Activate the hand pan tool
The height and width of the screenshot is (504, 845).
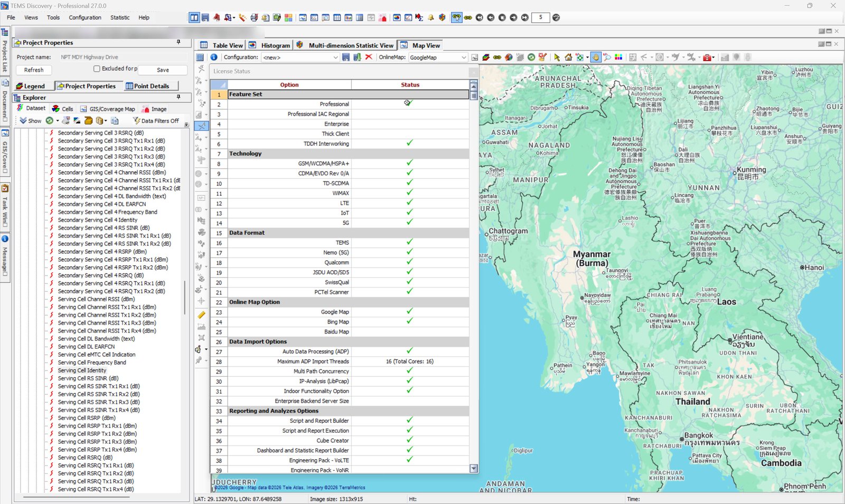pyautogui.click(x=596, y=57)
